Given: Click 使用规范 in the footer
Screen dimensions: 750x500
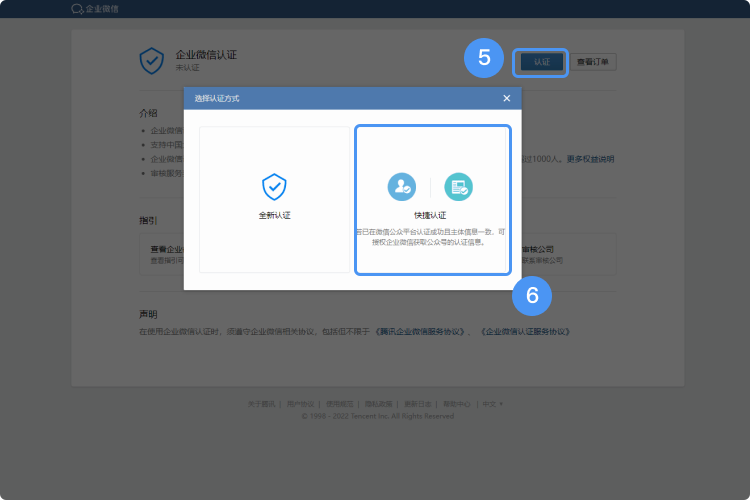Looking at the screenshot, I should pyautogui.click(x=340, y=404).
